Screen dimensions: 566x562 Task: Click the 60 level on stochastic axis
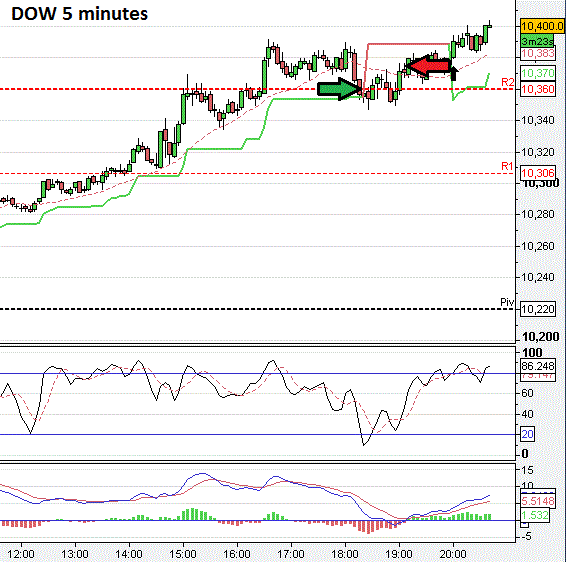[527, 393]
